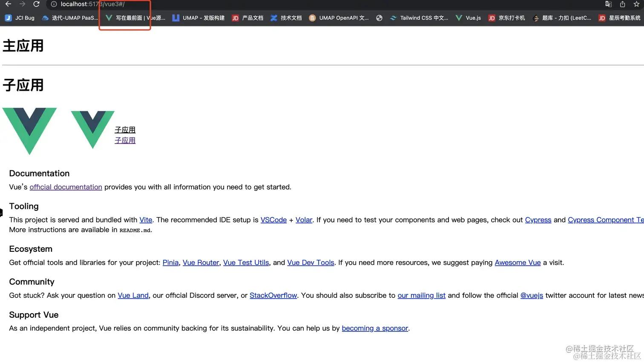Open the JCI Bug bookmark

[x=20, y=18]
